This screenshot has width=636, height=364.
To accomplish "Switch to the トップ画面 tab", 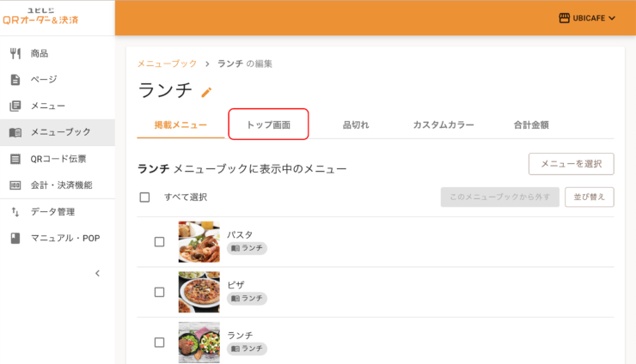I will (268, 124).
